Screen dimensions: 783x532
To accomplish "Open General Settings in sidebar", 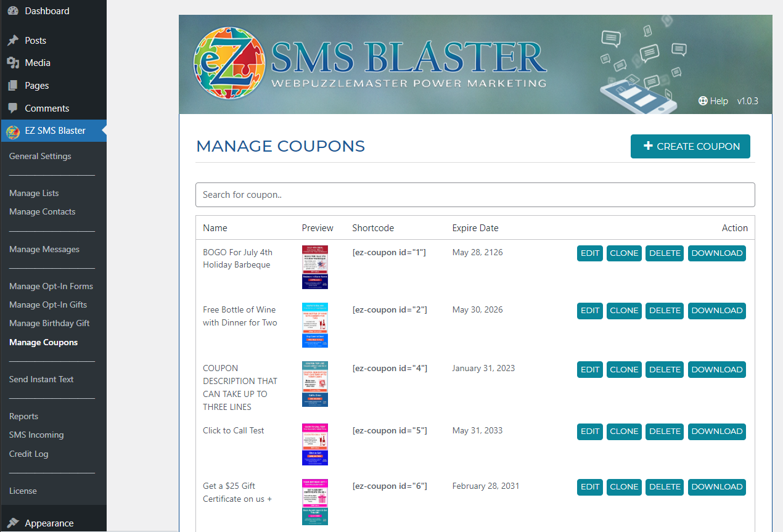I will pyautogui.click(x=40, y=157).
